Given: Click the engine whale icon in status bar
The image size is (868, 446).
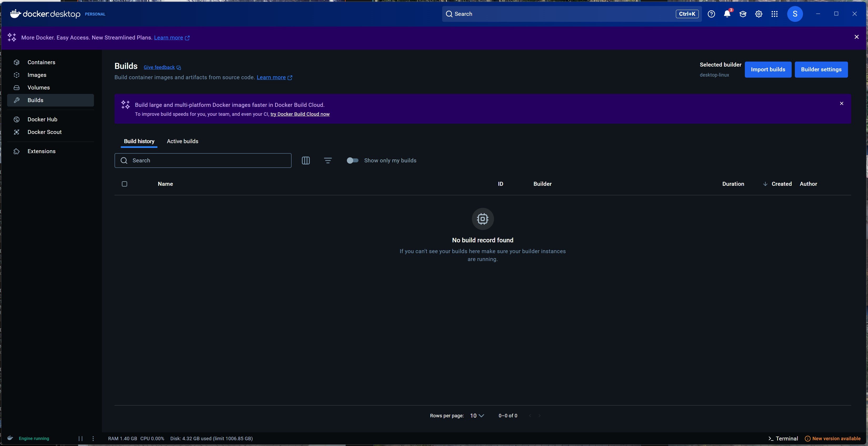Looking at the screenshot, I should 10,438.
